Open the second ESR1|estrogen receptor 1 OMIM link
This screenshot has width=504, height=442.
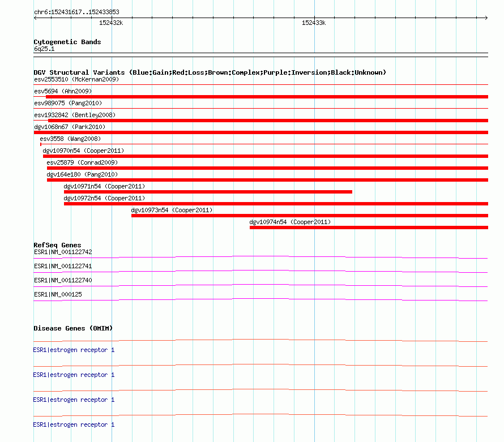pos(74,375)
